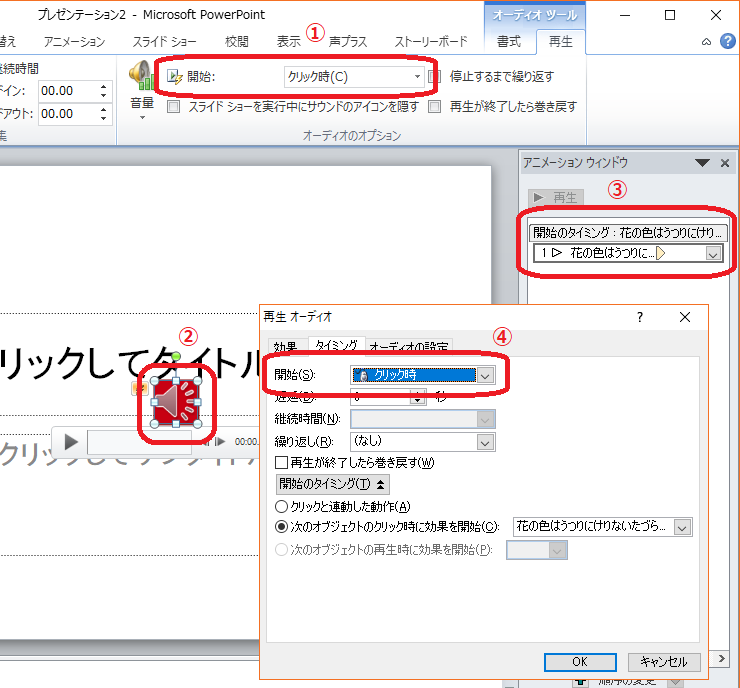Minimize the PowerPoint window

(625, 15)
